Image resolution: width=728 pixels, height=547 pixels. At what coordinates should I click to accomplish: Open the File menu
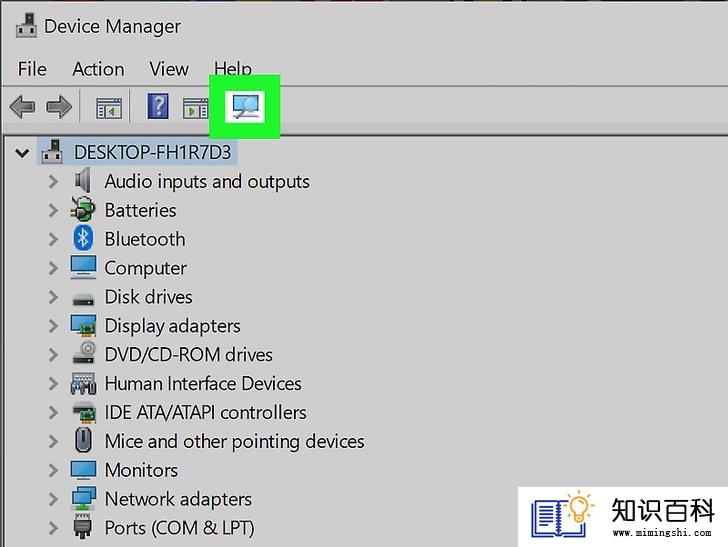pyautogui.click(x=32, y=69)
